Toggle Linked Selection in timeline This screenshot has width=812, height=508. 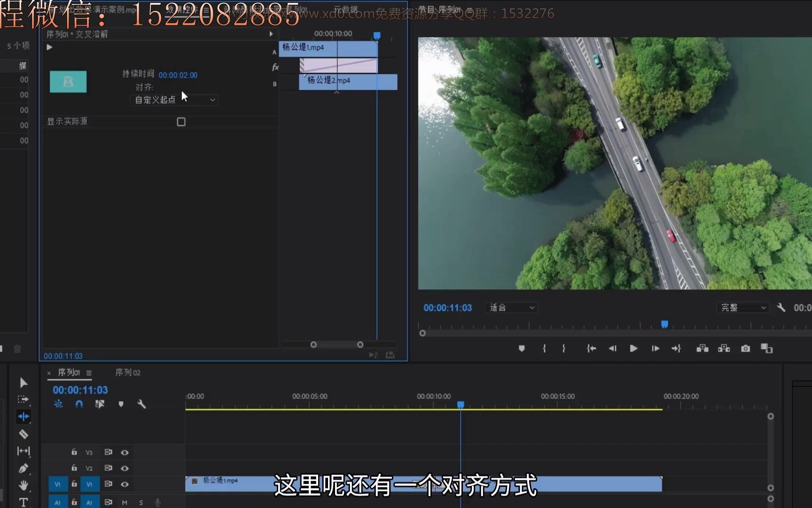[100, 404]
